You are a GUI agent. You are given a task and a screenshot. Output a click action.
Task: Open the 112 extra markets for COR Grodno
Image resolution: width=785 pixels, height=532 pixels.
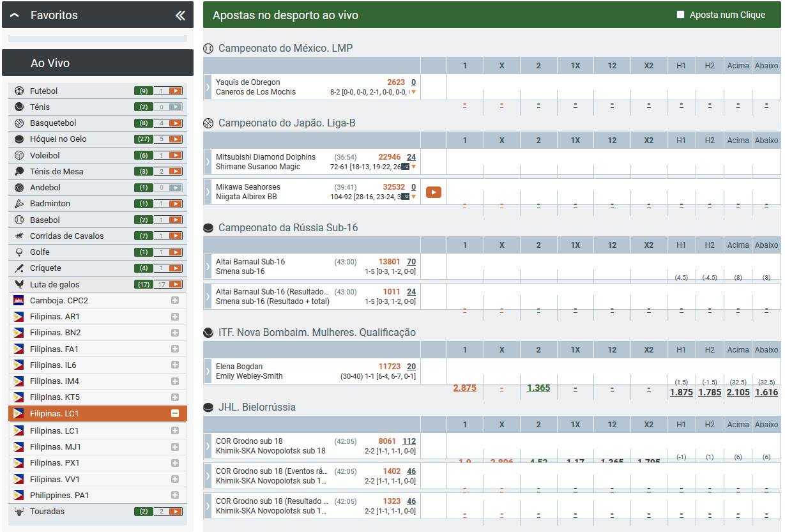pyautogui.click(x=409, y=441)
